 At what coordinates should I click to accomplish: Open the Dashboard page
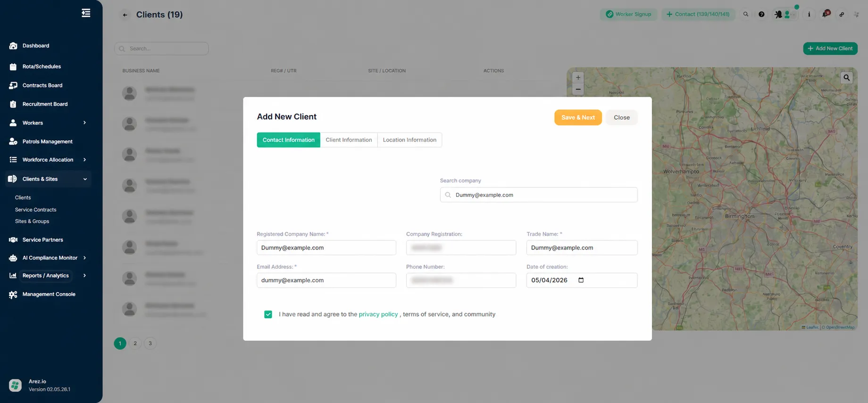coord(36,46)
